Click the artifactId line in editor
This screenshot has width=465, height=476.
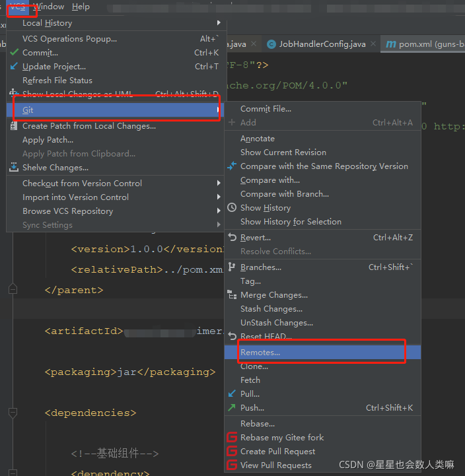[x=134, y=331]
